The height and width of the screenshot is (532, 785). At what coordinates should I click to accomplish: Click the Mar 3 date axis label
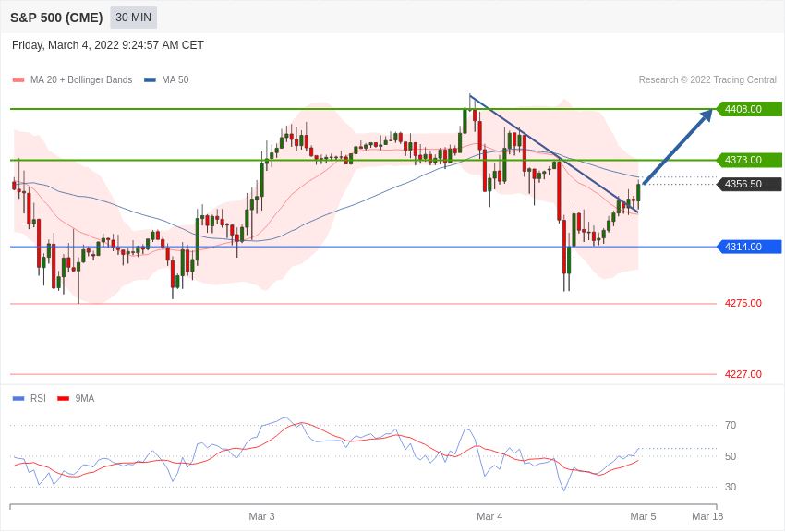[x=262, y=516]
